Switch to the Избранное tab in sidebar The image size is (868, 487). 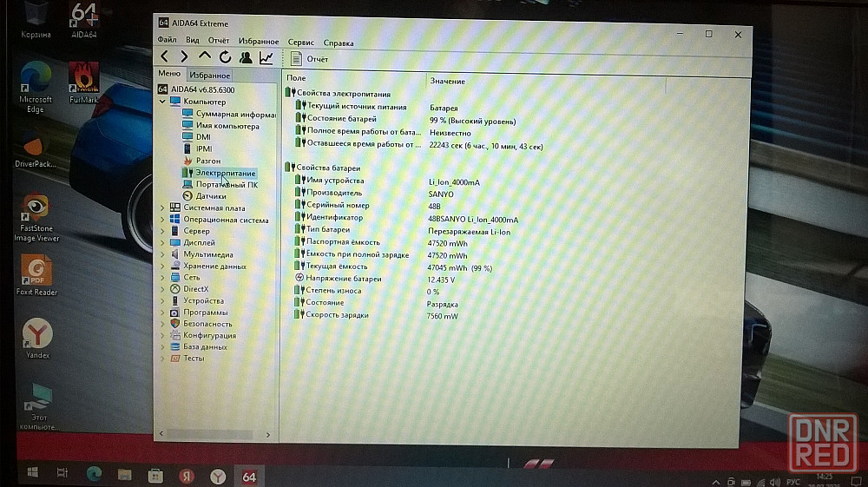209,76
